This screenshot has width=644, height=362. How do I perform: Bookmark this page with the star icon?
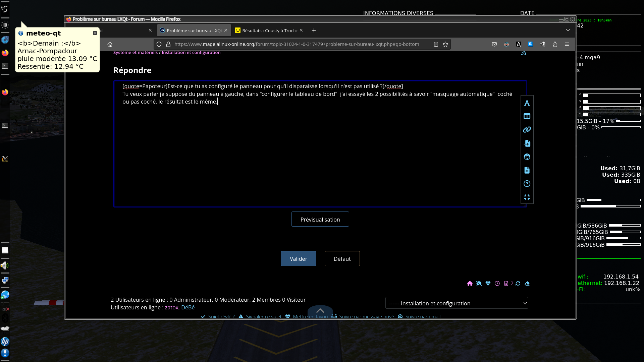coord(445,44)
